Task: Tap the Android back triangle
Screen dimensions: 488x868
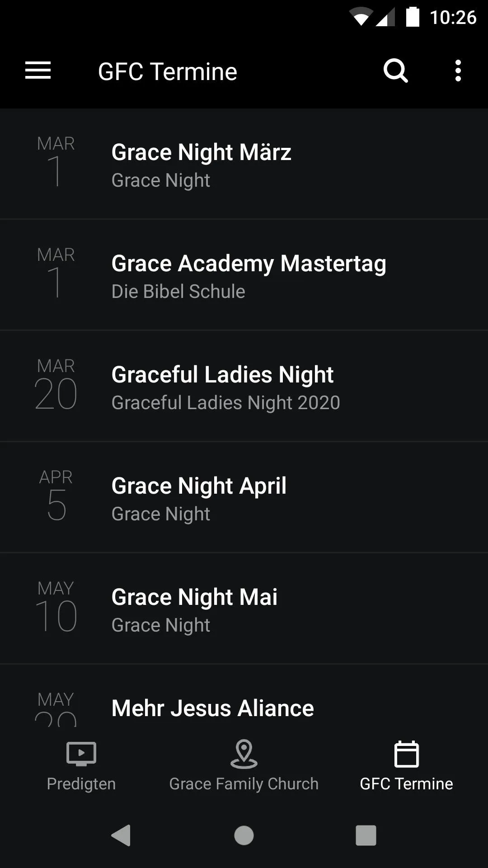Action: (121, 835)
